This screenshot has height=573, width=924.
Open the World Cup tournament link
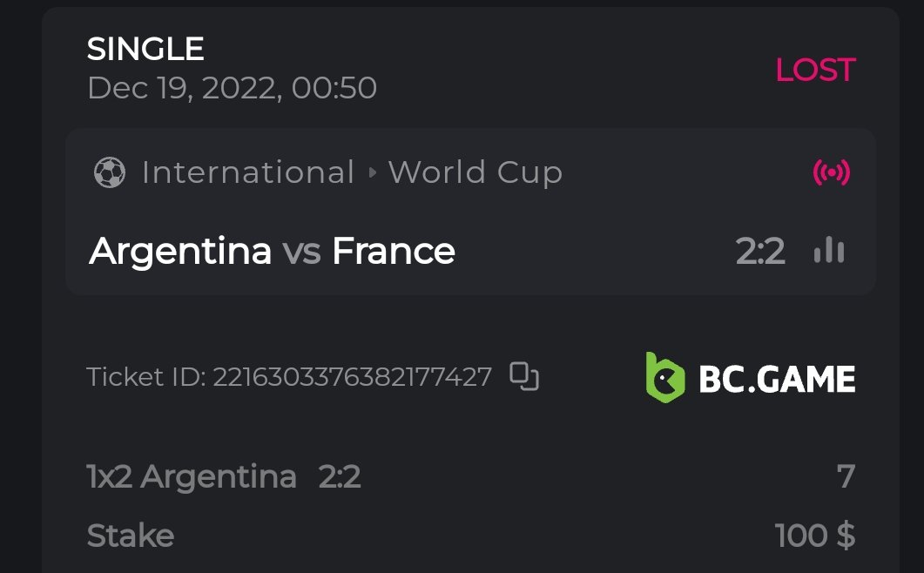475,172
